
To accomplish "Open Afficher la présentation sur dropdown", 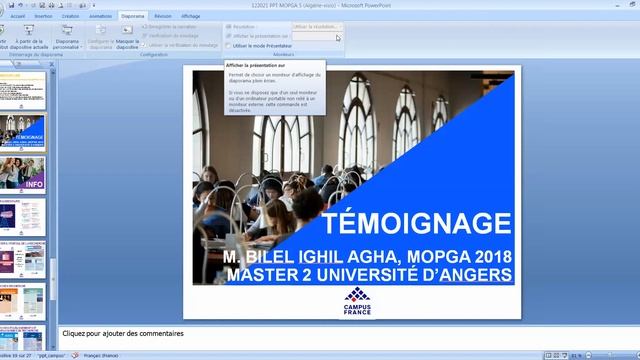I will tap(318, 37).
